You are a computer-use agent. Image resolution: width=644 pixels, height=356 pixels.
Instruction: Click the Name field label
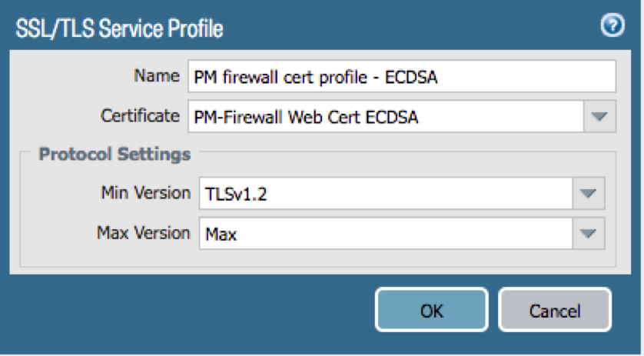pos(156,76)
